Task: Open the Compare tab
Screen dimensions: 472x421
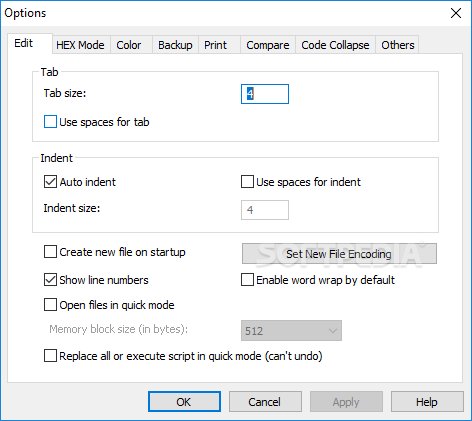Action: pos(268,45)
